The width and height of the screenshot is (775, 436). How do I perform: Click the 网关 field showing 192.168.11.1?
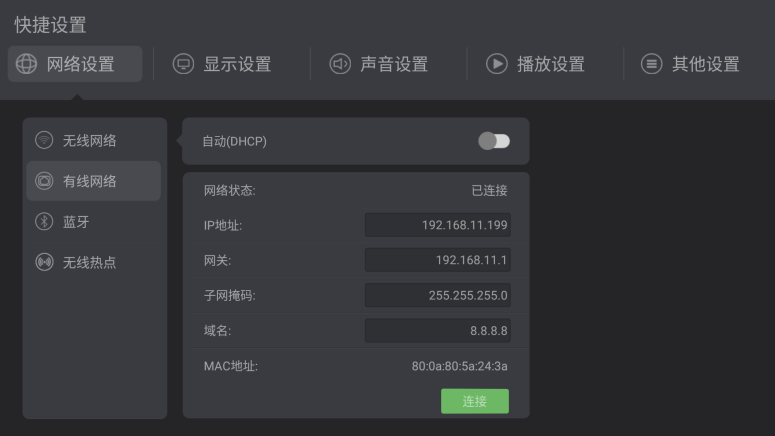437,260
